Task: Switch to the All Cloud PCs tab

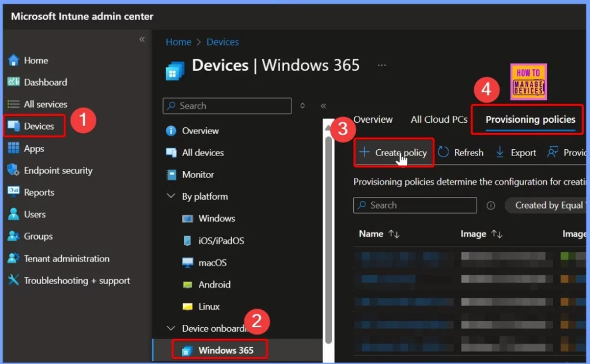Action: point(439,119)
